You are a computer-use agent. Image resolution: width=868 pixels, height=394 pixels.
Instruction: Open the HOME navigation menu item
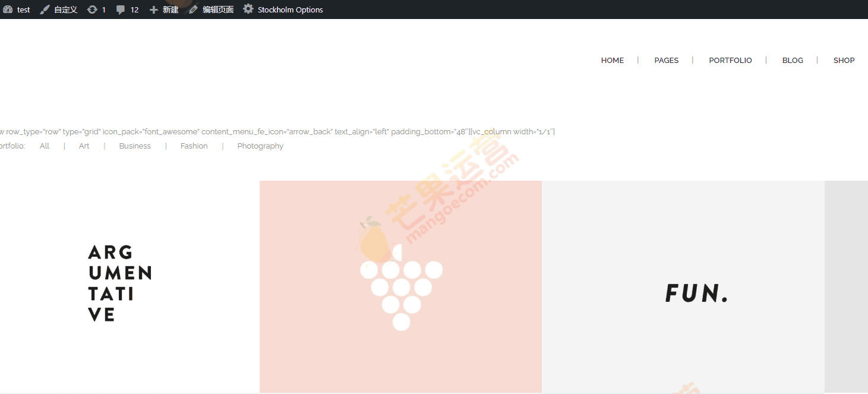click(x=612, y=61)
